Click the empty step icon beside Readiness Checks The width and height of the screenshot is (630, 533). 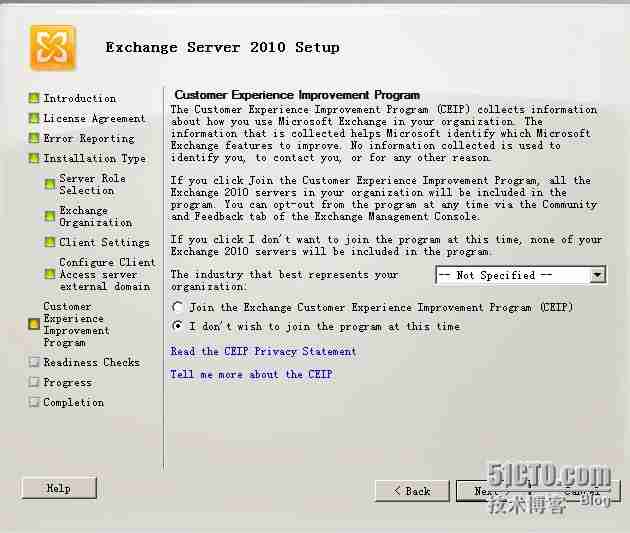(34, 362)
